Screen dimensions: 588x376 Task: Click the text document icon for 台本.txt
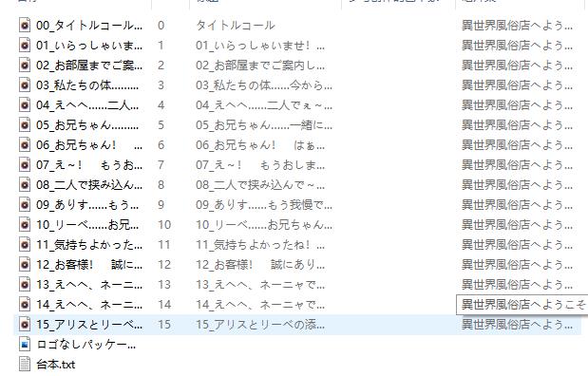tap(25, 364)
